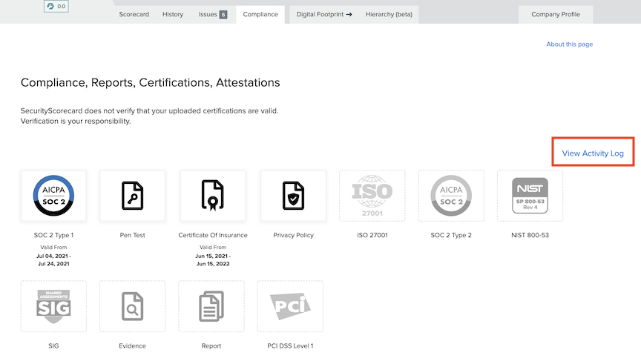Screen dimensions: 641x364
Task: Click the Jul 04, 2021 validity date
Action: coord(53,257)
